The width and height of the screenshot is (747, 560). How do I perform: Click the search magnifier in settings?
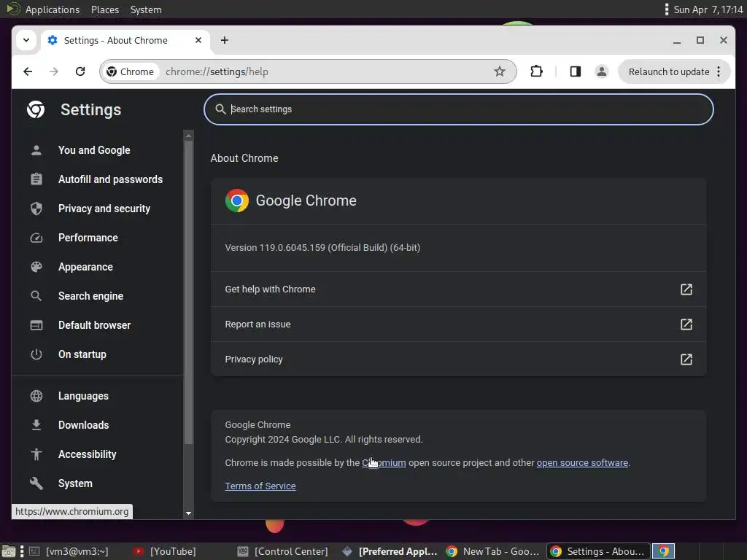(x=220, y=109)
